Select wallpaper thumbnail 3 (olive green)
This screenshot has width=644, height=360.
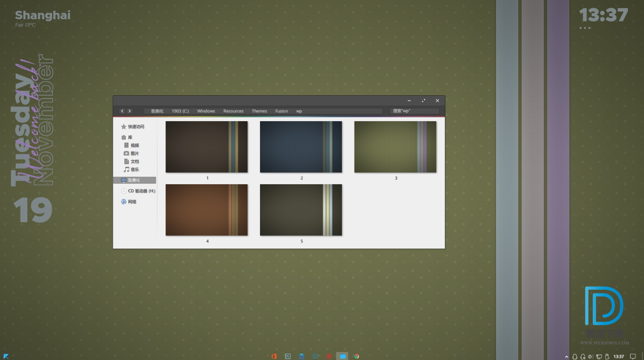click(396, 147)
